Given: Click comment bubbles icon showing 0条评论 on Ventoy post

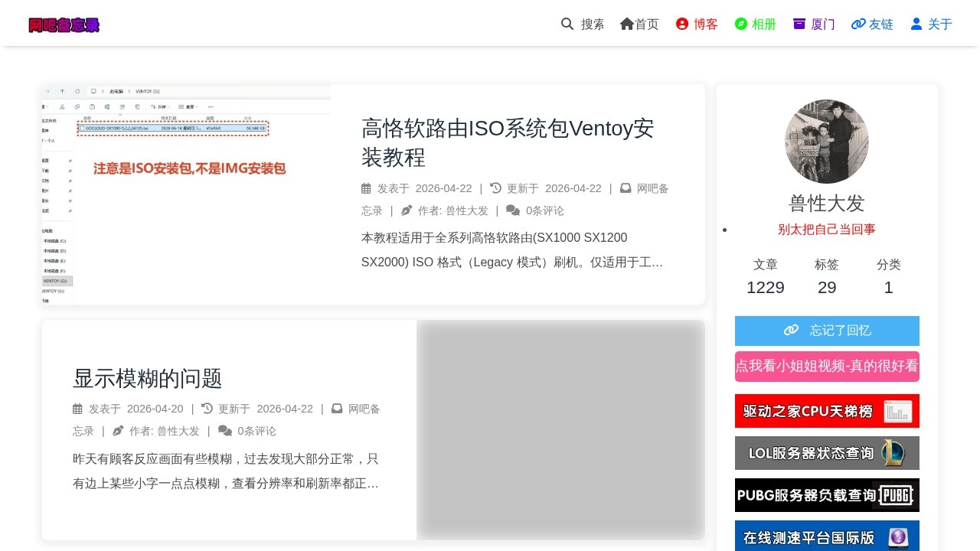Looking at the screenshot, I should point(514,210).
